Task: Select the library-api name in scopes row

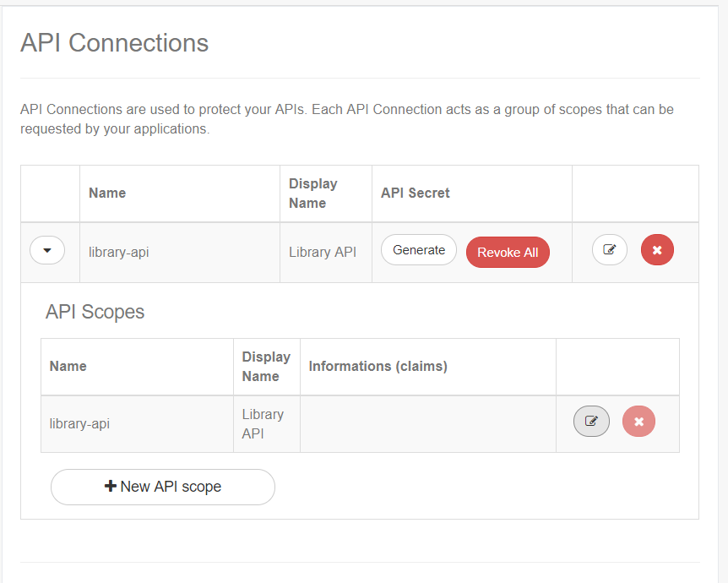Action: click(x=79, y=423)
